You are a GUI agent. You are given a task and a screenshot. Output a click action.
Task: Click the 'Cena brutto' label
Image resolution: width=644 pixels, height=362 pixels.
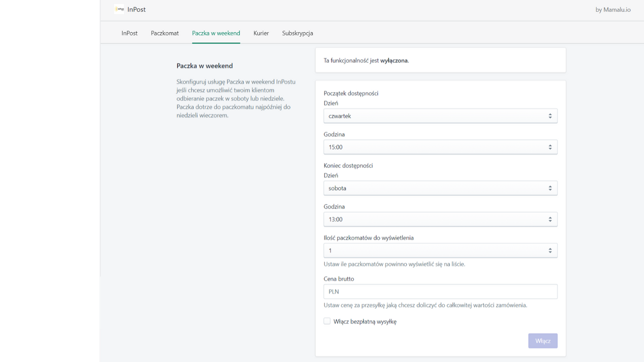pos(339,279)
